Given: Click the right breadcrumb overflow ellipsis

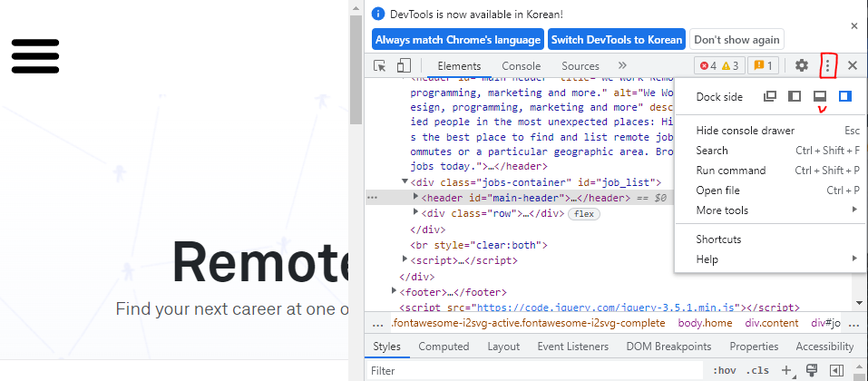Looking at the screenshot, I should click(x=854, y=324).
